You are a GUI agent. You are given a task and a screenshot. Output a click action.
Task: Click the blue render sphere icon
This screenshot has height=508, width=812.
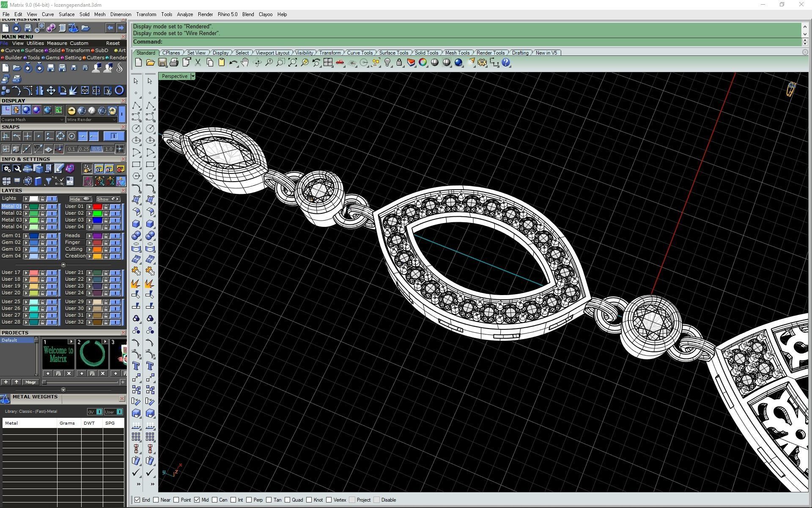pos(458,63)
